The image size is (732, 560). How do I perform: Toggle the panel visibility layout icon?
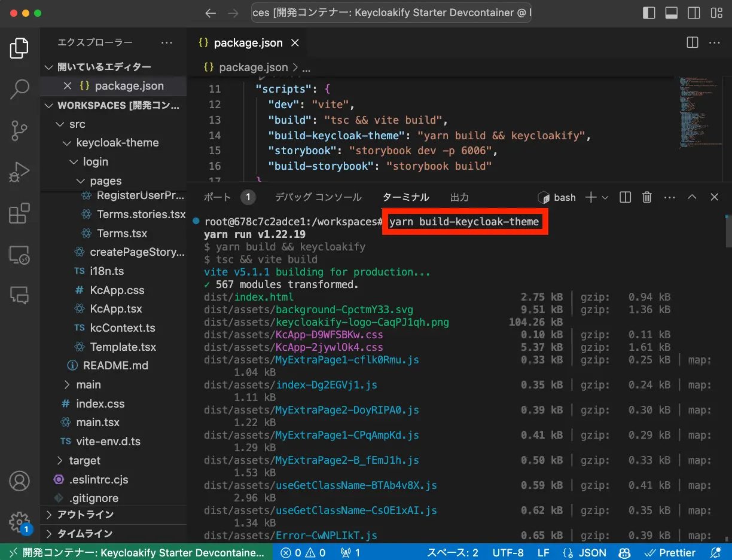671,12
